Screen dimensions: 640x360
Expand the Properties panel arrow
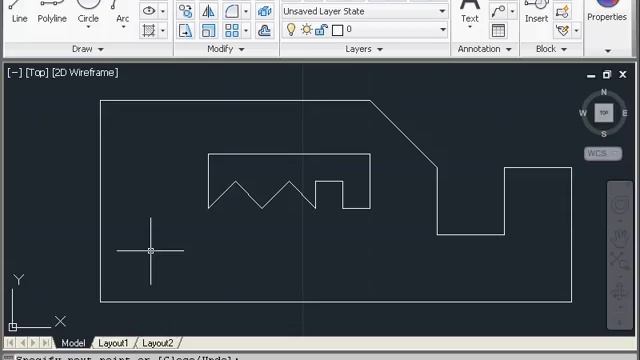[608, 51]
